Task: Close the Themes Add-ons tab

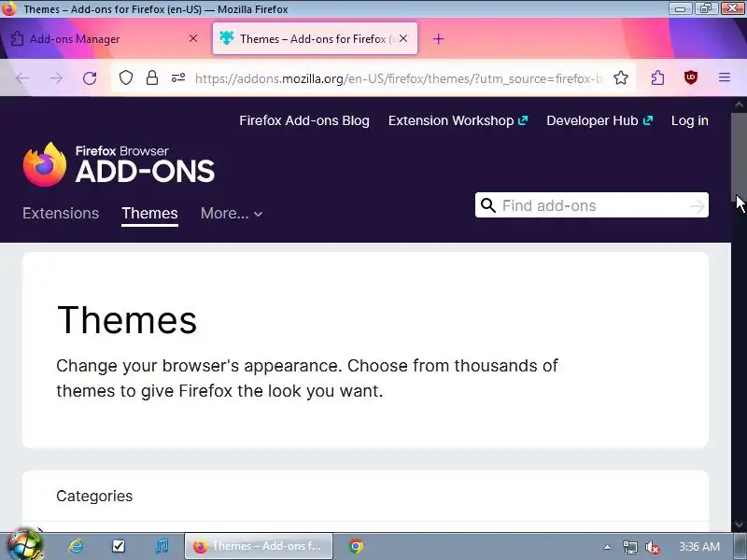Action: point(403,38)
